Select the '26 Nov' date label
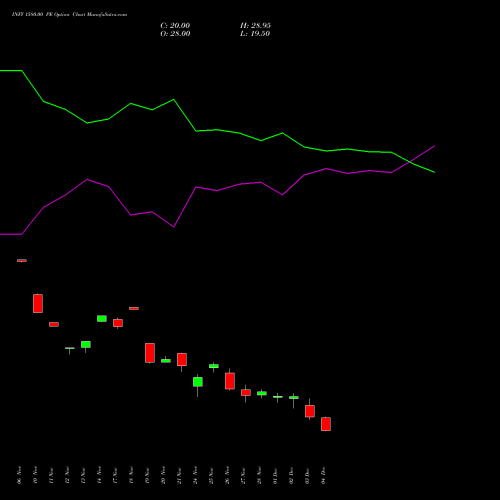 (x=227, y=475)
